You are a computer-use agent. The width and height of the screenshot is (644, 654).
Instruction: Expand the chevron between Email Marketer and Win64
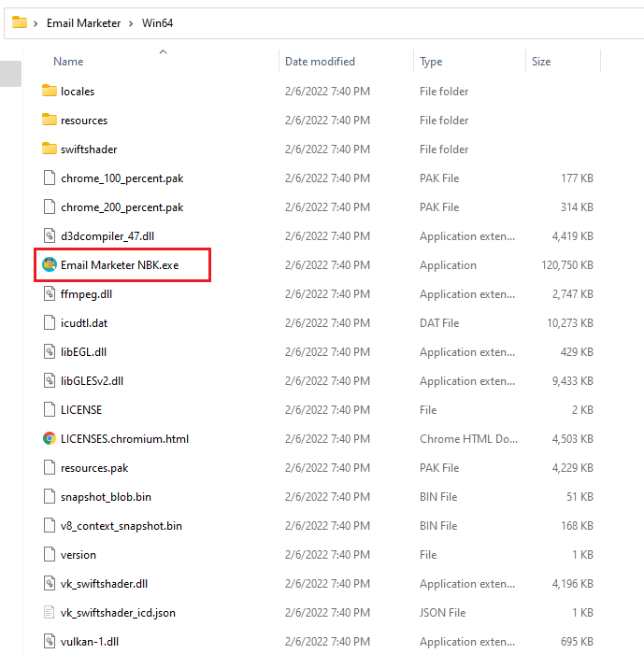[131, 23]
